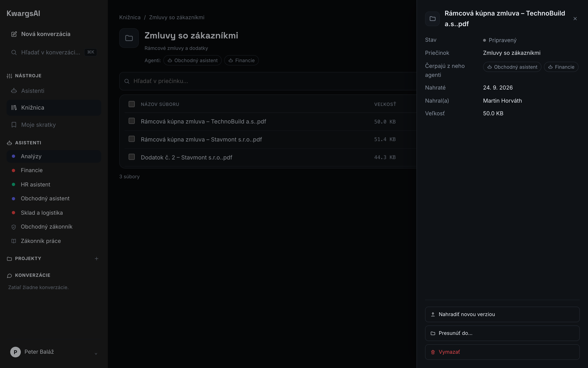Select the Analýzy assistant
The height and width of the screenshot is (368, 588).
pos(54,156)
